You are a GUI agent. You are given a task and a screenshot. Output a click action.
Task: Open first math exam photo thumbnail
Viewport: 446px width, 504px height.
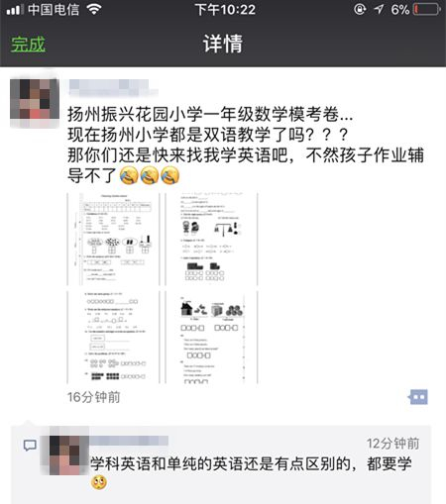(x=113, y=239)
